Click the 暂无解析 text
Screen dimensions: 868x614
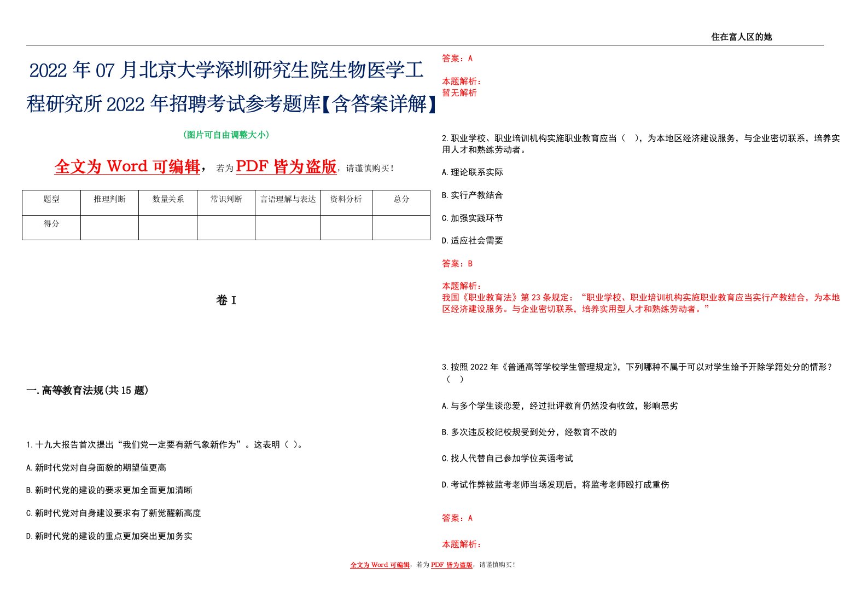pos(459,92)
